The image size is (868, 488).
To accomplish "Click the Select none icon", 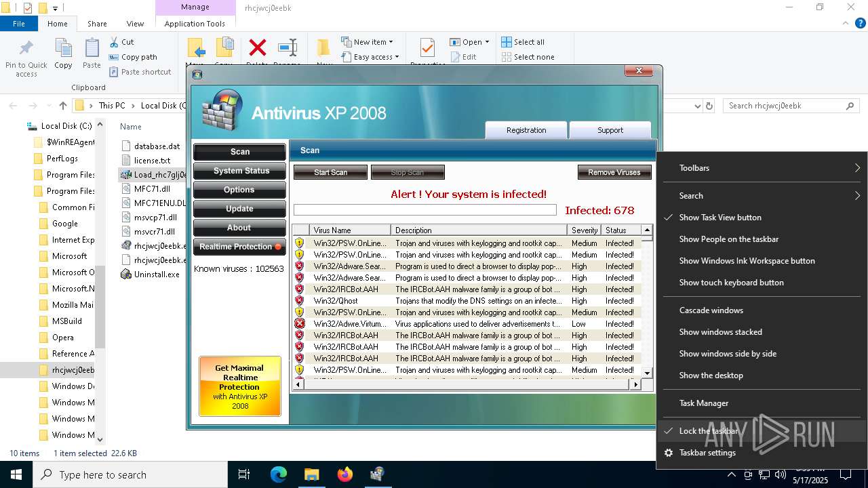I will [x=506, y=57].
